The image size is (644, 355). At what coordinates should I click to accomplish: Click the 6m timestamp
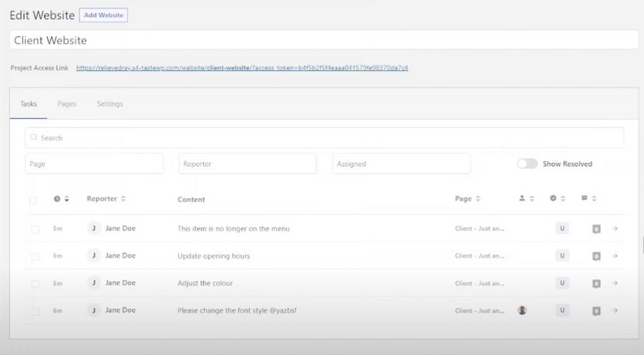tap(57, 311)
